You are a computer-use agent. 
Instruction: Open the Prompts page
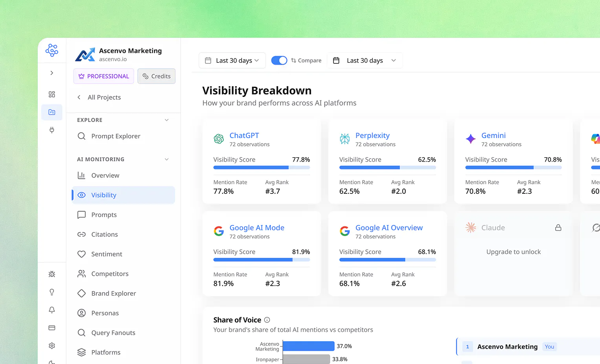tap(123, 215)
